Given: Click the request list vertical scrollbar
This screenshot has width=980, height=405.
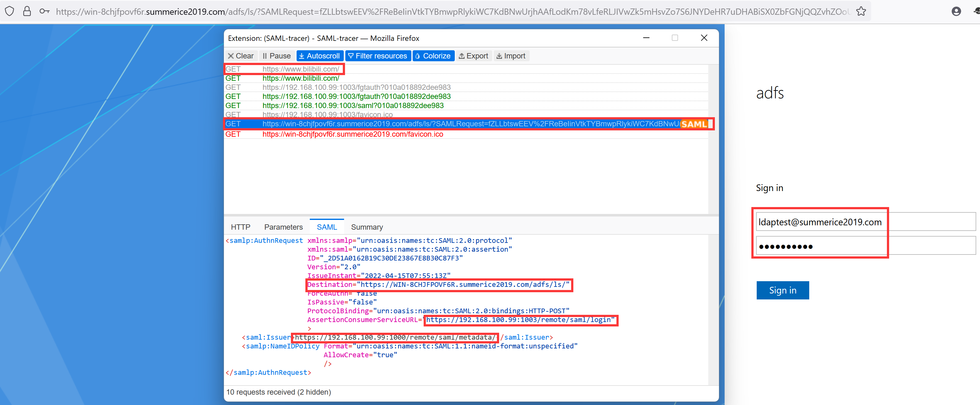Looking at the screenshot, I should point(713,139).
